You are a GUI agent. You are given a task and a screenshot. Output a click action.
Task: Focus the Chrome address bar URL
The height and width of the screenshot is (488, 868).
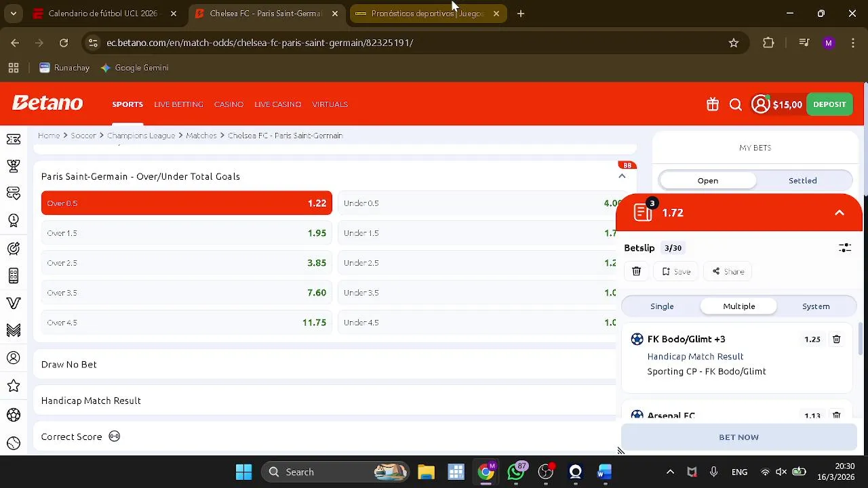point(260,43)
